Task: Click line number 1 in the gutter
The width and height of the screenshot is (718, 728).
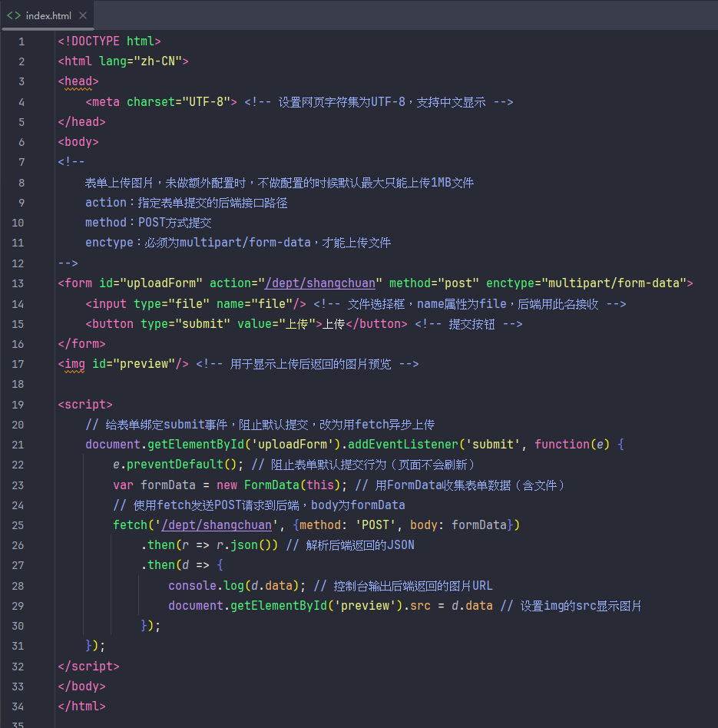Action: [22, 41]
